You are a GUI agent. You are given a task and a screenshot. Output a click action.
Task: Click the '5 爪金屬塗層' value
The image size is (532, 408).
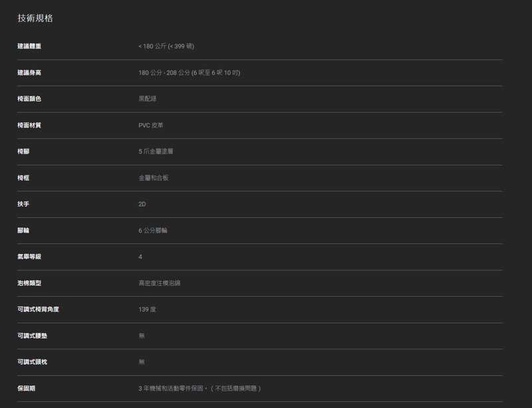(x=156, y=152)
